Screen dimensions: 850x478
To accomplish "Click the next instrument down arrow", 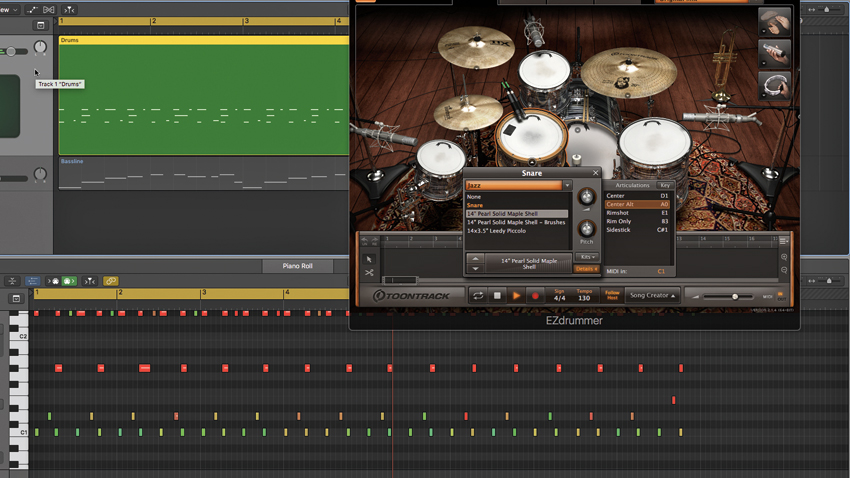I will [475, 268].
